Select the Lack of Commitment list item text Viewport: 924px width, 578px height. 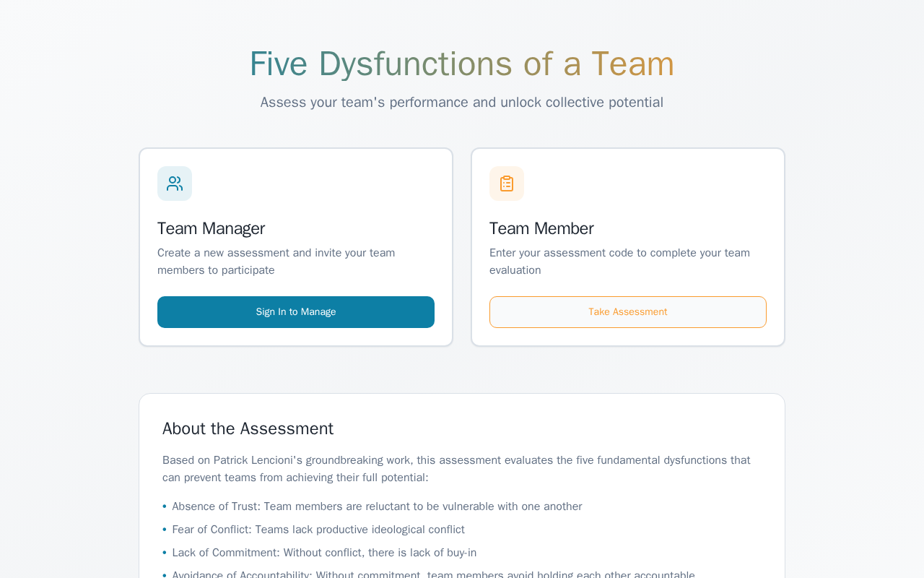point(324,553)
